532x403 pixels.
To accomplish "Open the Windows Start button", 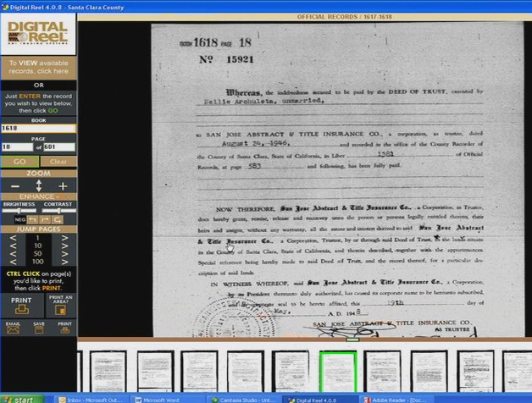I will pyautogui.click(x=22, y=400).
